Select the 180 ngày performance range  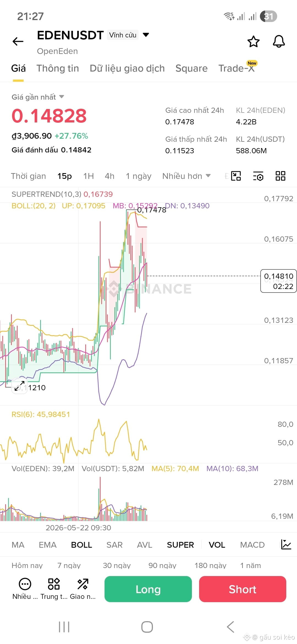tap(210, 565)
